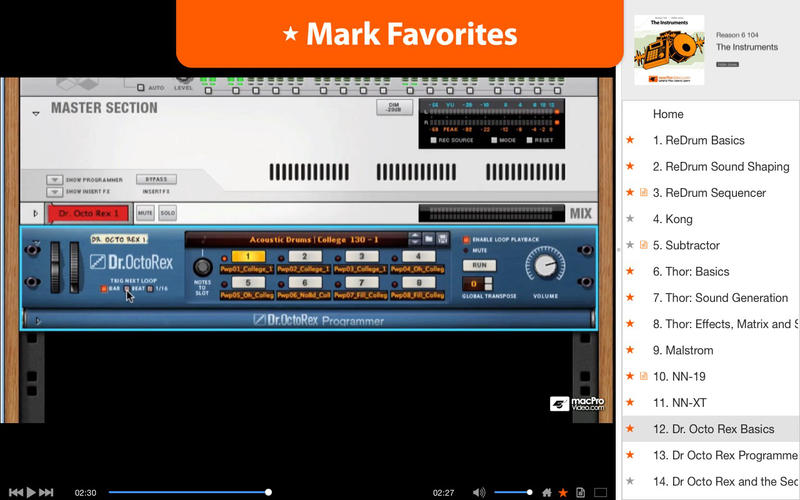Set Trig Next Loop to BAR
The image size is (800, 500).
[104, 289]
